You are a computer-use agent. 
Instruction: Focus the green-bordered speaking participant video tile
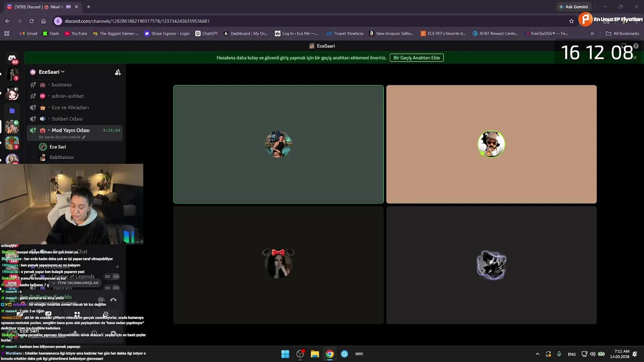(279, 144)
